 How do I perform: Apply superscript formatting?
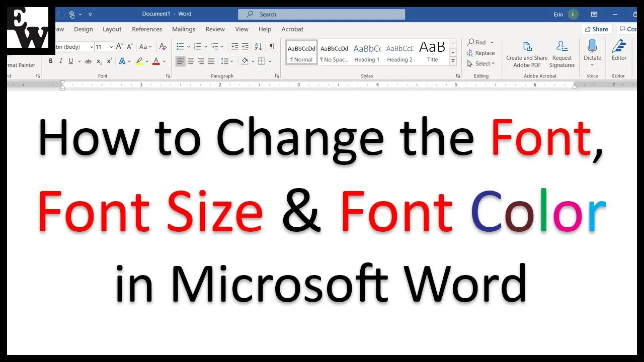[x=109, y=61]
